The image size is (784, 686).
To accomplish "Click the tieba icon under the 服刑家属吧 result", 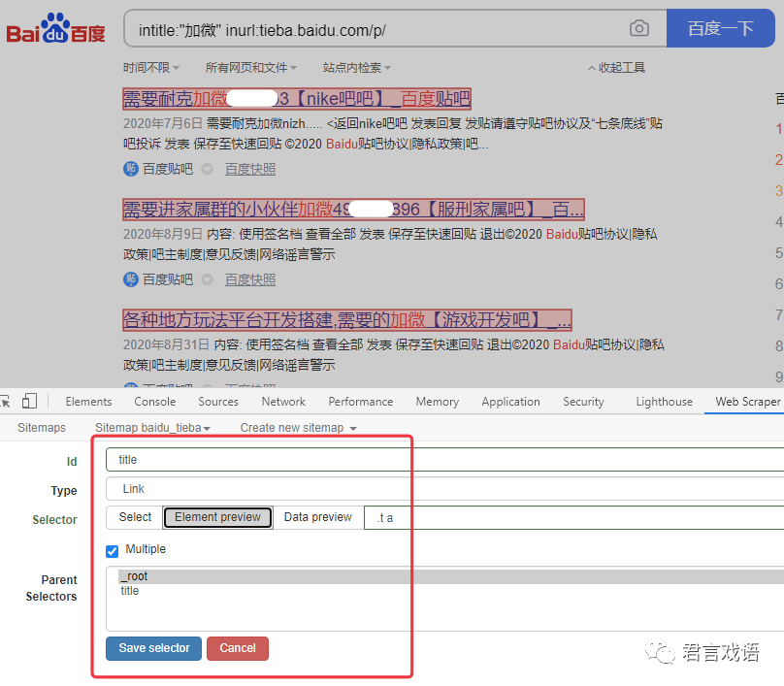I will [130, 279].
